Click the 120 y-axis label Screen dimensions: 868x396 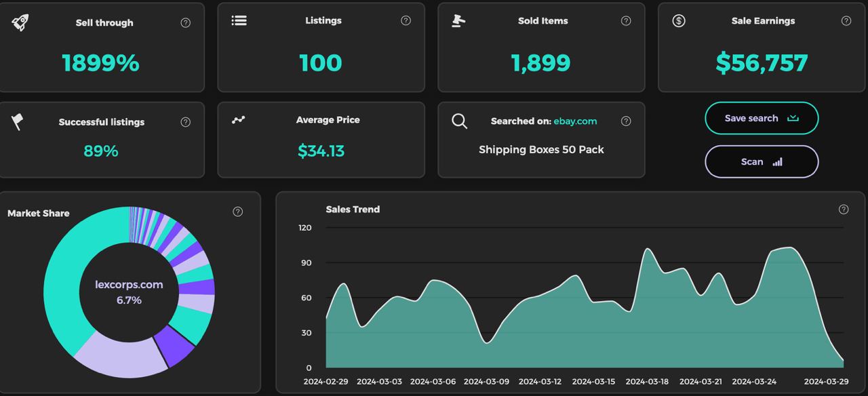click(304, 228)
